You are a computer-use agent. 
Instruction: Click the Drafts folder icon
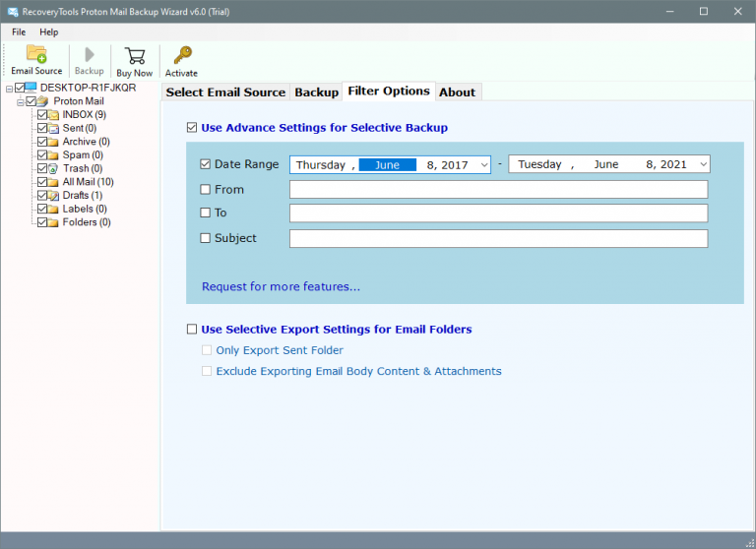(x=53, y=195)
